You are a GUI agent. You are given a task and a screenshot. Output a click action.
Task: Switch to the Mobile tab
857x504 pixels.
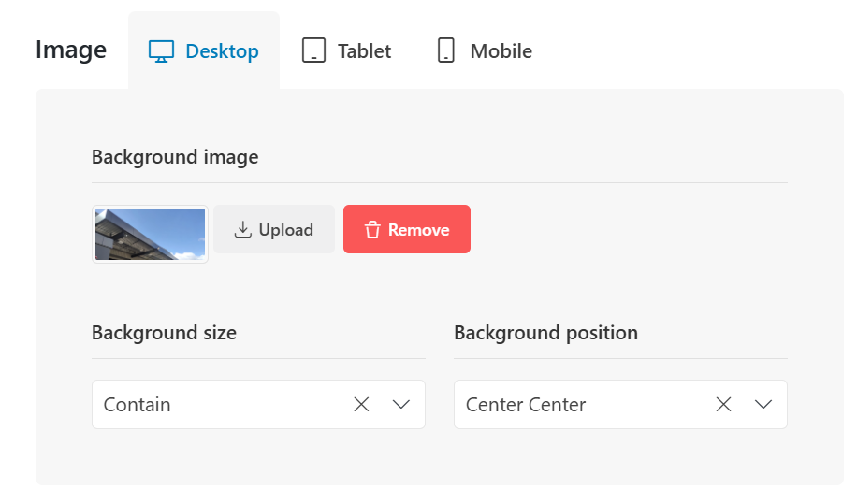[485, 50]
